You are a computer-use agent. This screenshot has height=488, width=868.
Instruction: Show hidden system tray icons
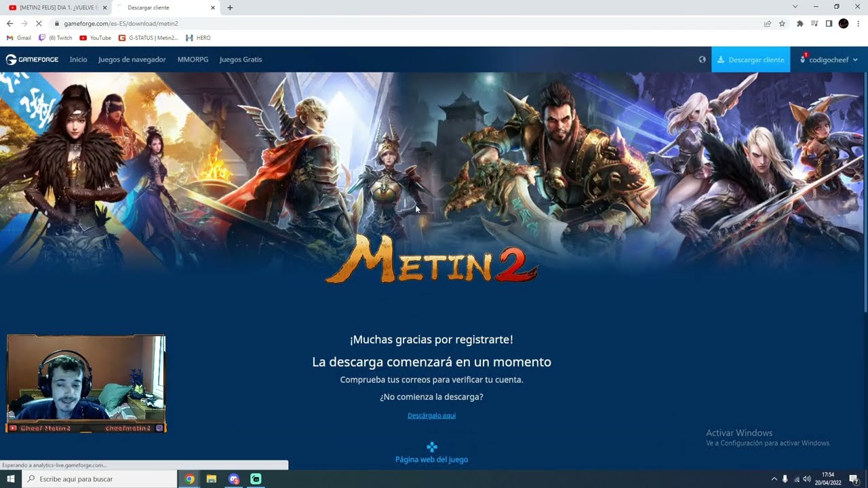(774, 479)
